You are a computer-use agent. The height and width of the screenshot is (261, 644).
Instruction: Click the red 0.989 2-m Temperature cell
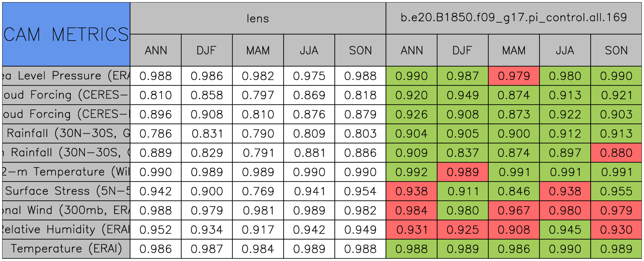pos(462,172)
